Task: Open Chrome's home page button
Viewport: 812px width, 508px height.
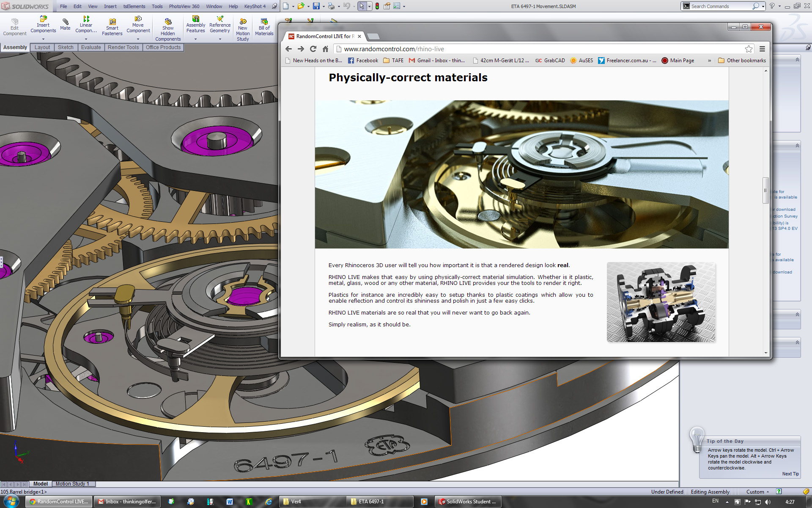Action: coord(325,49)
